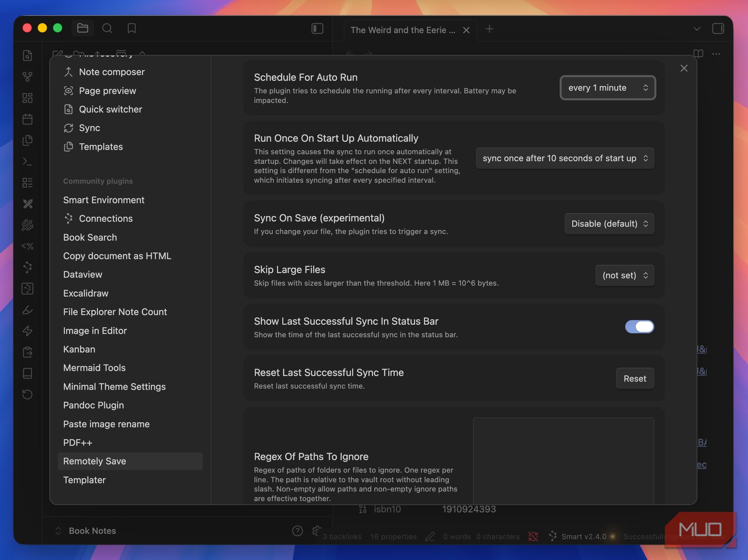Open Smart Connections ribbon icon

[27, 267]
